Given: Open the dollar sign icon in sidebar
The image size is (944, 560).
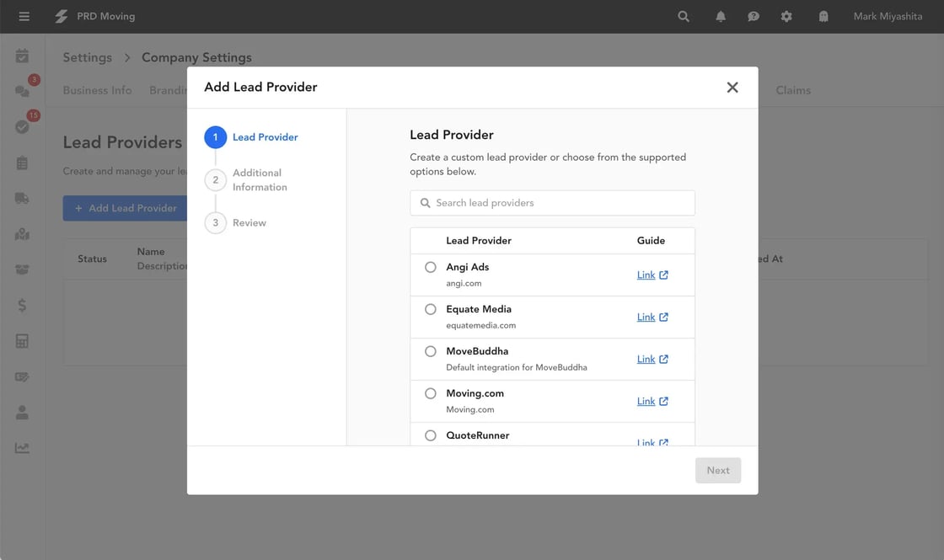Looking at the screenshot, I should [x=22, y=305].
